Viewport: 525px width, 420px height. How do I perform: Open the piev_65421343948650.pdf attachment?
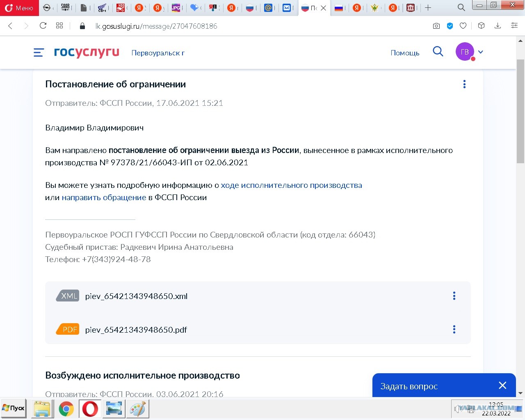pyautogui.click(x=136, y=330)
